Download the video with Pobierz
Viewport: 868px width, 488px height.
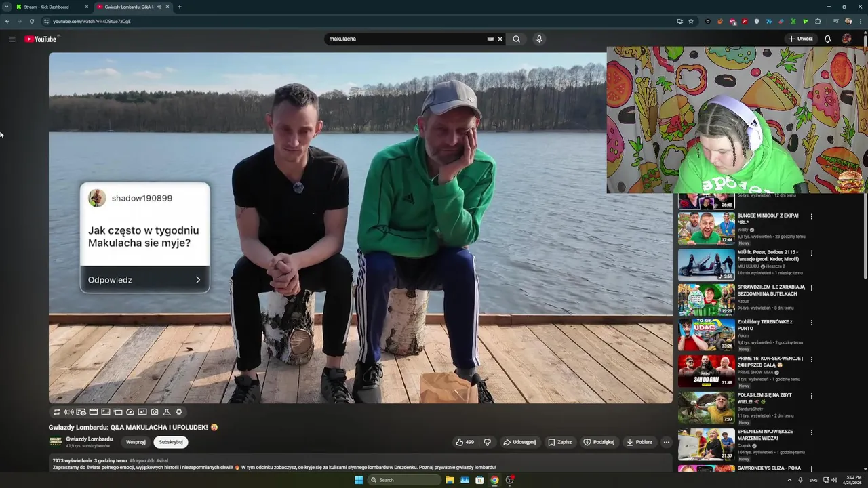639,442
